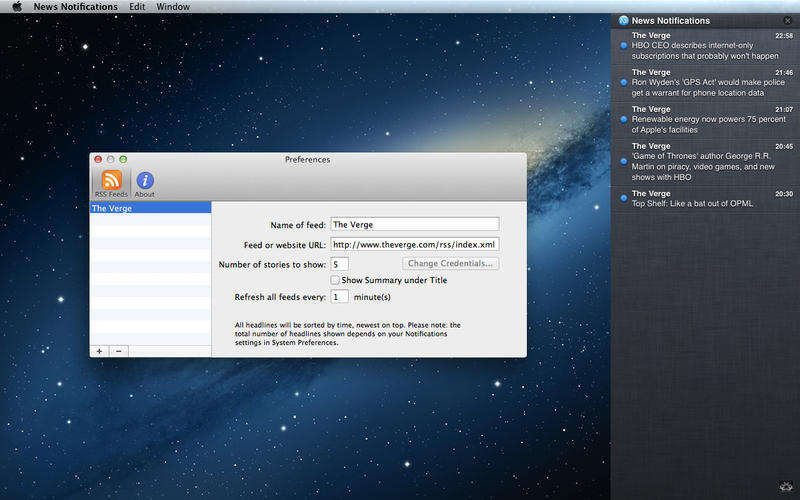Click the Feed or website URL field

(415, 244)
